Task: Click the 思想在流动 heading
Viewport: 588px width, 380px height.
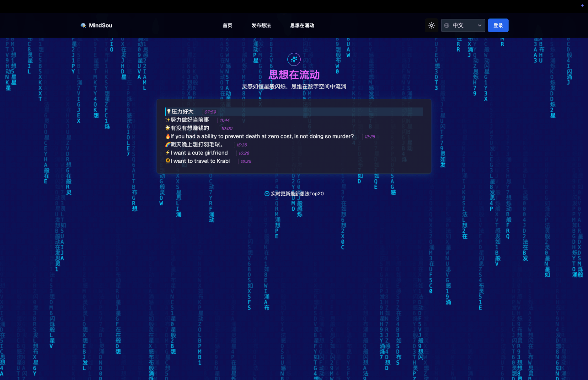Action: click(294, 75)
